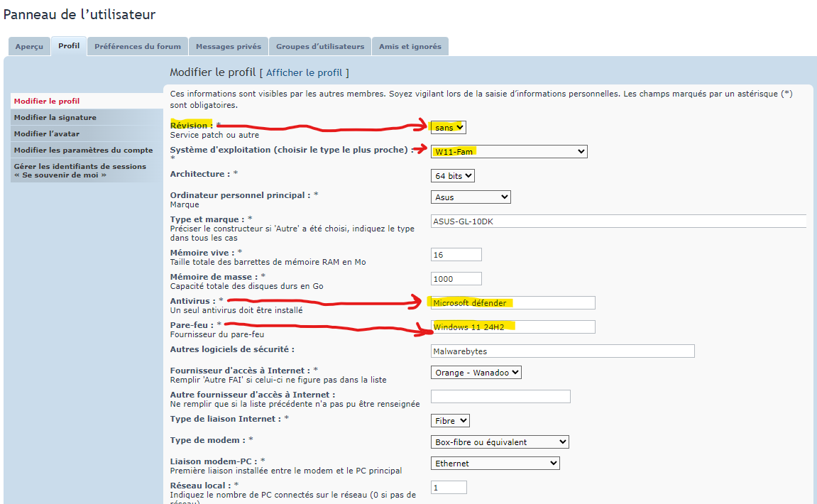Click 'Un seul antivirus doit être installé' text

[236, 310]
